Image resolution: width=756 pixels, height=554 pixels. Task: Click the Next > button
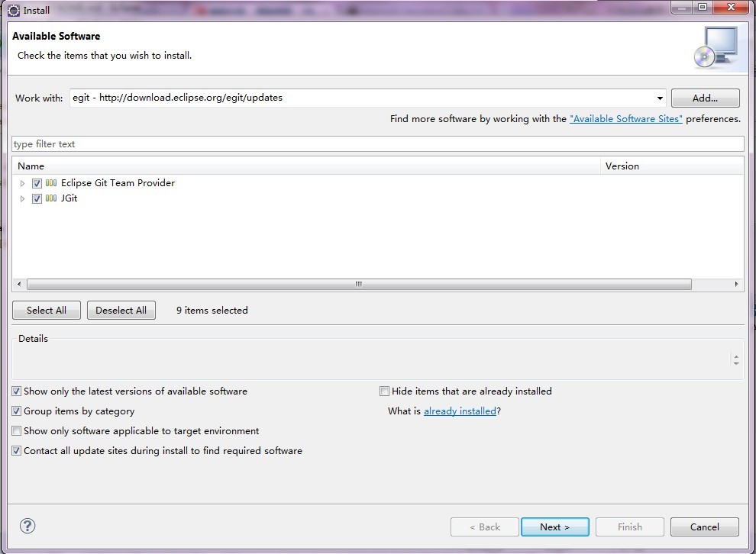(554, 527)
